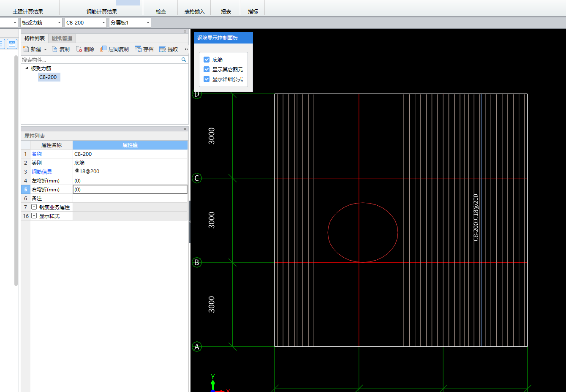Viewport: 566px width, 392px height.
Task: Switch to the 图纸管理 tab
Action: click(x=62, y=38)
